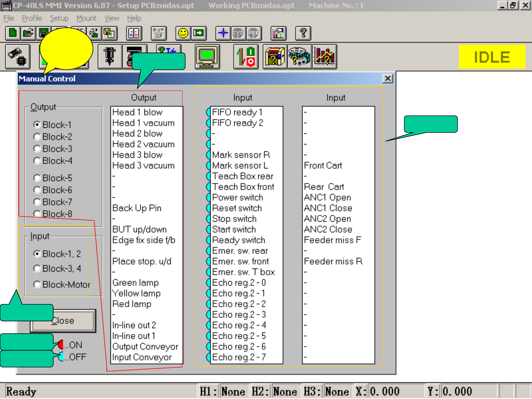Select the Block-2 output radio button
532x399 pixels.
pos(37,137)
